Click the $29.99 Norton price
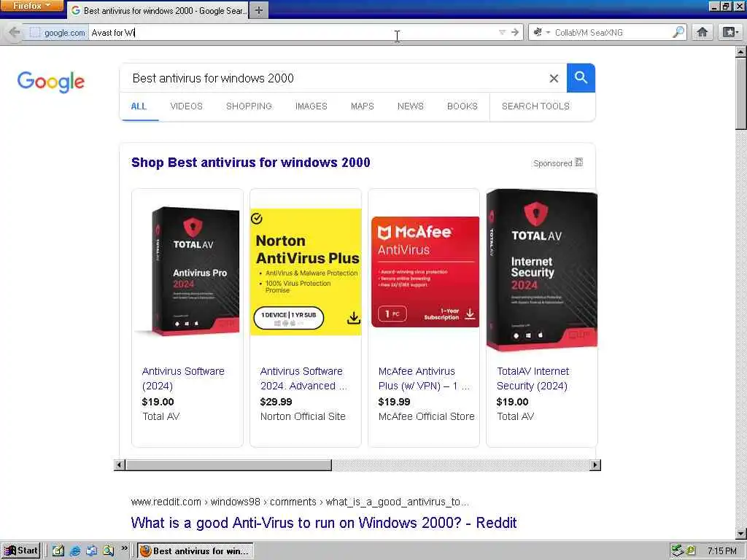The width and height of the screenshot is (747, 560). pyautogui.click(x=276, y=402)
